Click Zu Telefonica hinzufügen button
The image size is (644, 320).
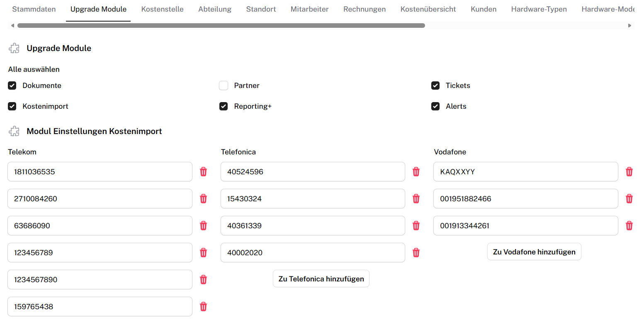[x=321, y=279]
